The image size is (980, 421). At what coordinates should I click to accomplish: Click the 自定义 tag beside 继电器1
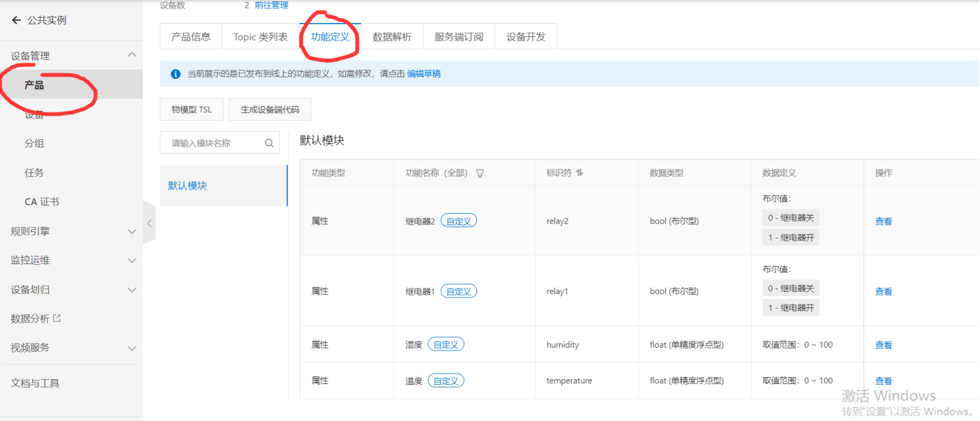459,291
